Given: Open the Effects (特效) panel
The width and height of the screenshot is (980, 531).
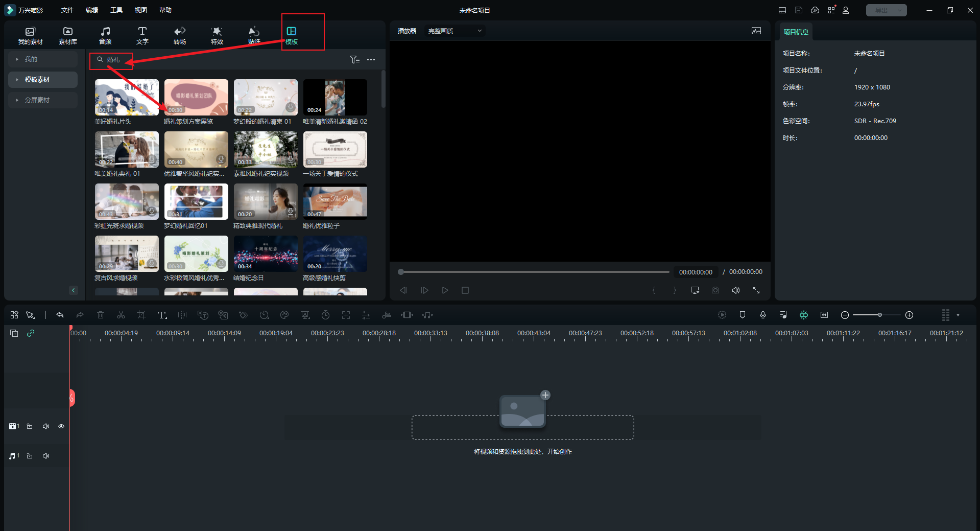Looking at the screenshot, I should [x=217, y=35].
